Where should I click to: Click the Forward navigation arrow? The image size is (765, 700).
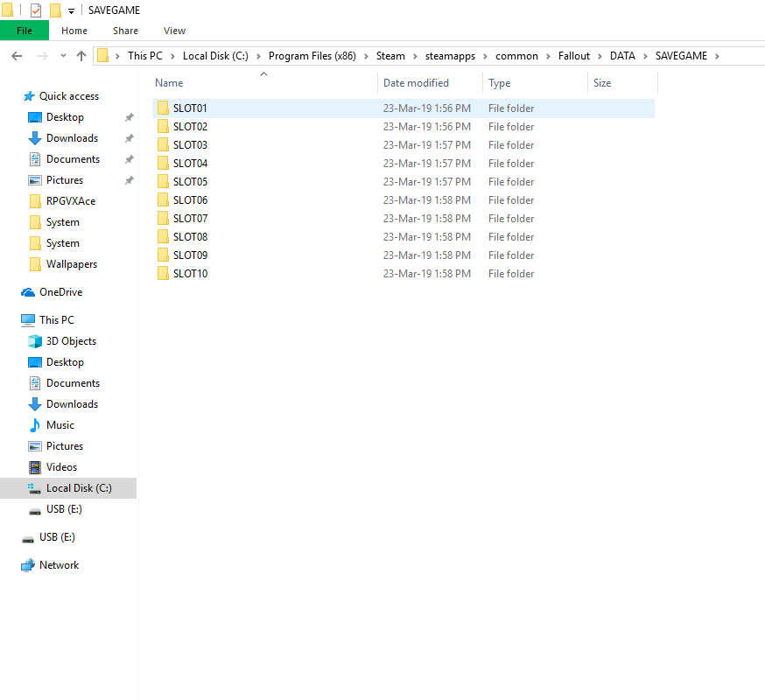[42, 56]
